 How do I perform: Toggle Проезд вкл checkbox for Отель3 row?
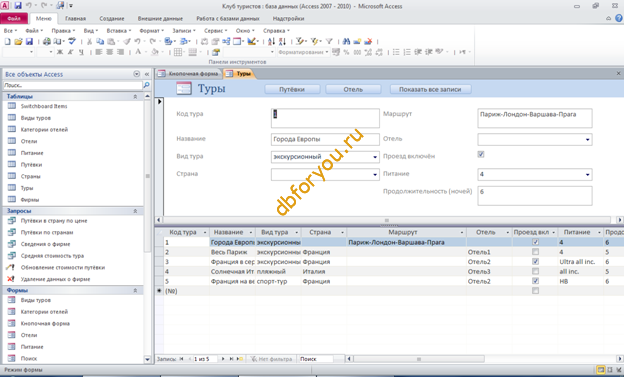pyautogui.click(x=535, y=271)
